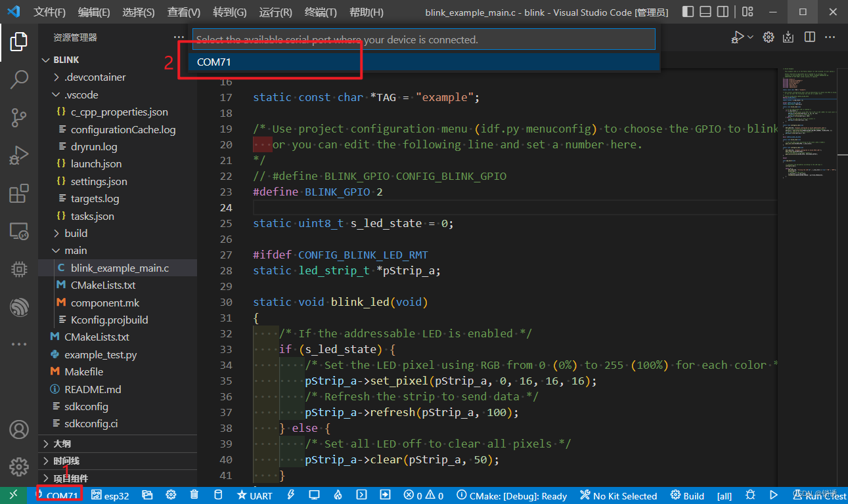The image size is (848, 504).
Task: Expand the 项目组件 section
Action: (118, 478)
